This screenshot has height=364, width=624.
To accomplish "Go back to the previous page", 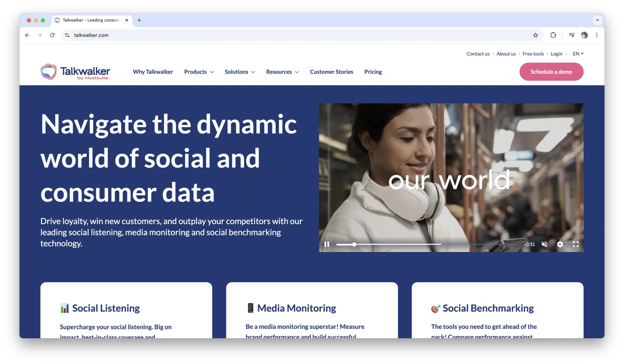I will point(27,35).
